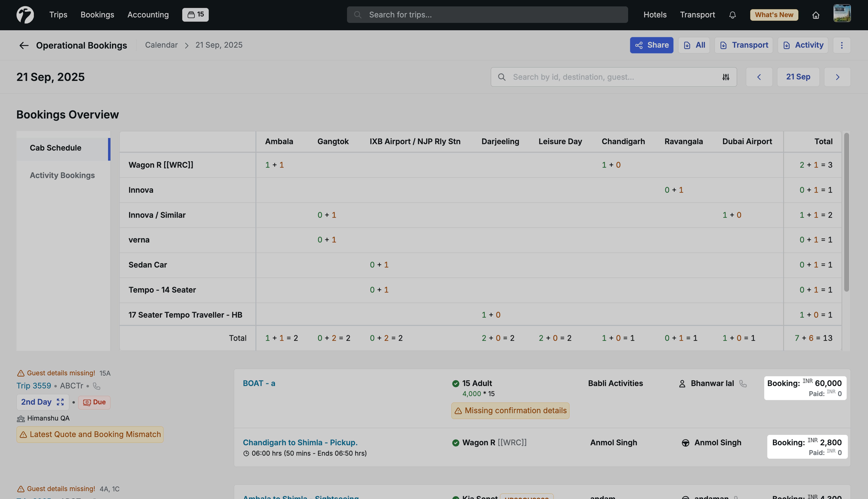868x499 pixels.
Task: Switch to the Activity Bookings tab
Action: pos(62,175)
